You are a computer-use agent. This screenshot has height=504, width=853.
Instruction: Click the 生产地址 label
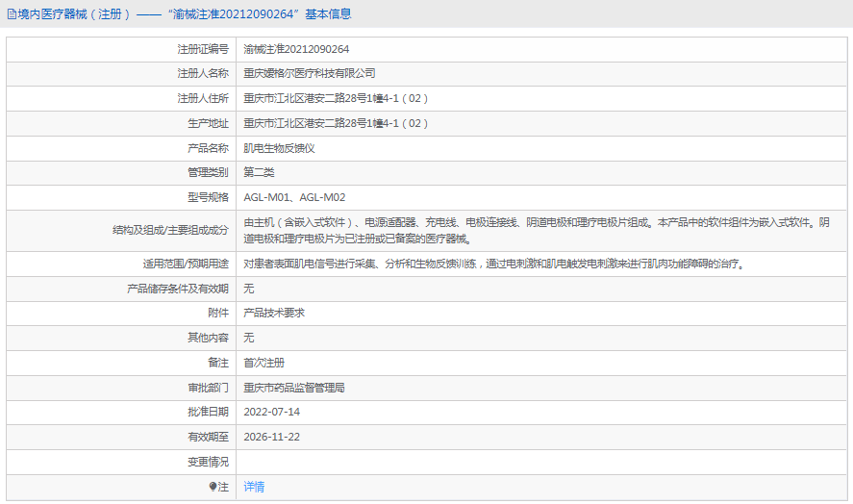click(209, 123)
